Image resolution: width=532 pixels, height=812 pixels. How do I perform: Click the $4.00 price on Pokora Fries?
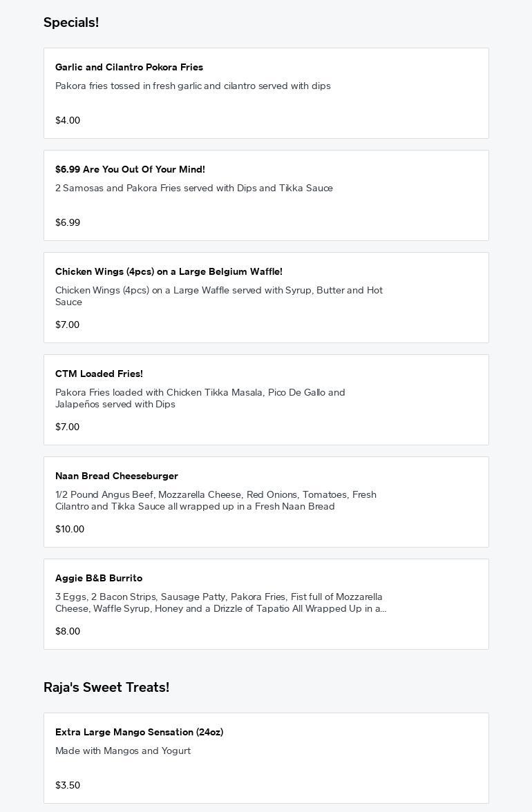68,120
